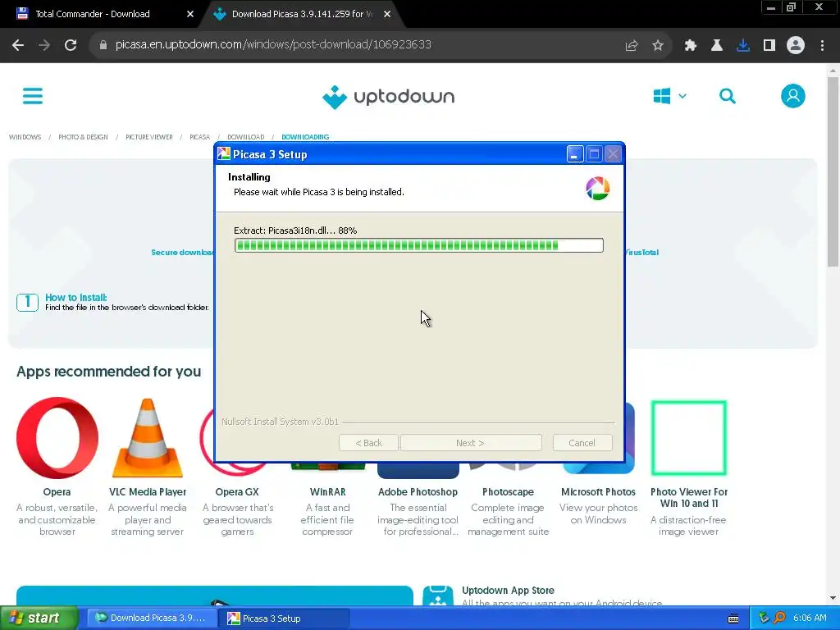Select the Download Picasa 3.9.141.259 tab
The height and width of the screenshot is (630, 840).
click(303, 14)
